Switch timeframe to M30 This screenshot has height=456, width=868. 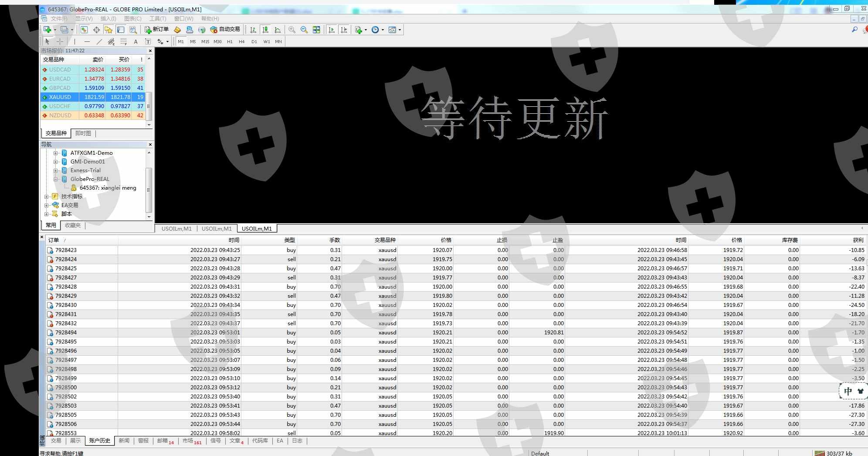point(217,41)
